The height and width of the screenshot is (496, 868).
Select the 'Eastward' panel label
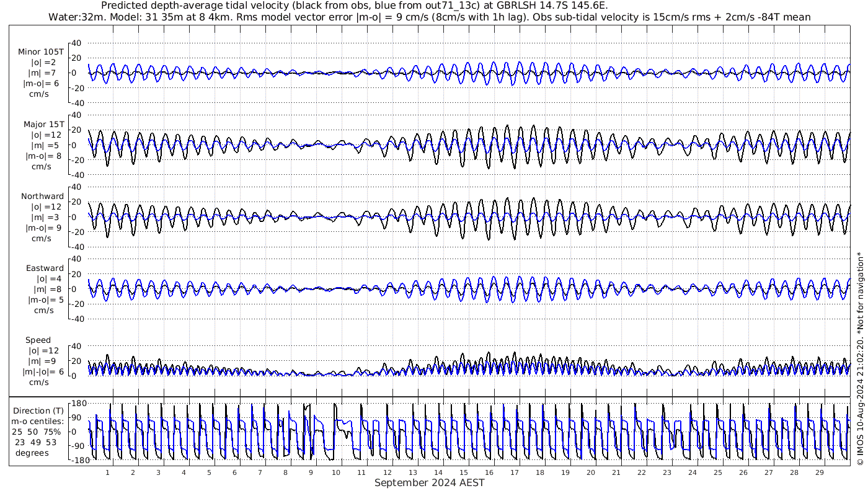coord(45,268)
